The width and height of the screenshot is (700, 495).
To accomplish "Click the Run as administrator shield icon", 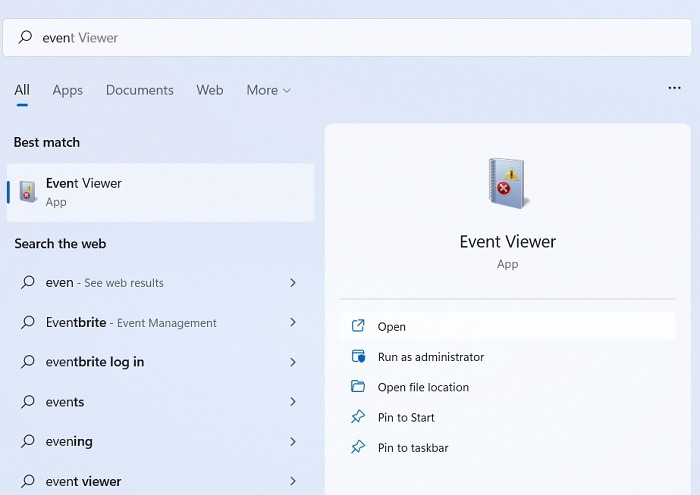I will (x=358, y=357).
